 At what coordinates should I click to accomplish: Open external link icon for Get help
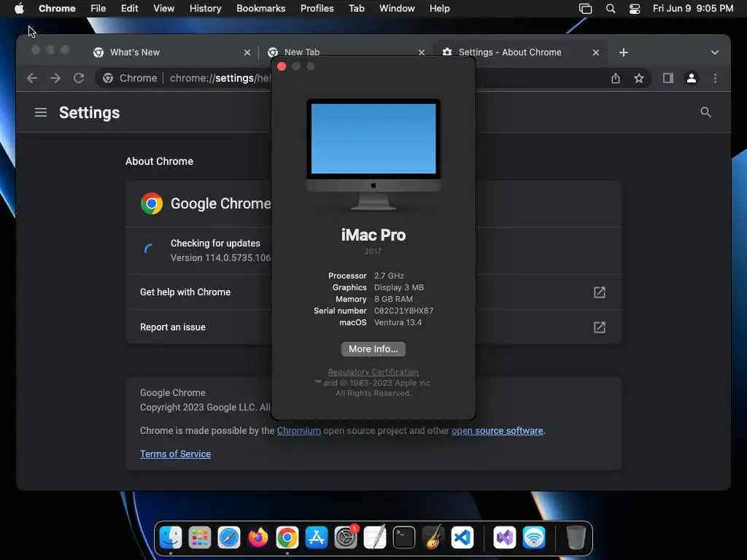point(600,292)
